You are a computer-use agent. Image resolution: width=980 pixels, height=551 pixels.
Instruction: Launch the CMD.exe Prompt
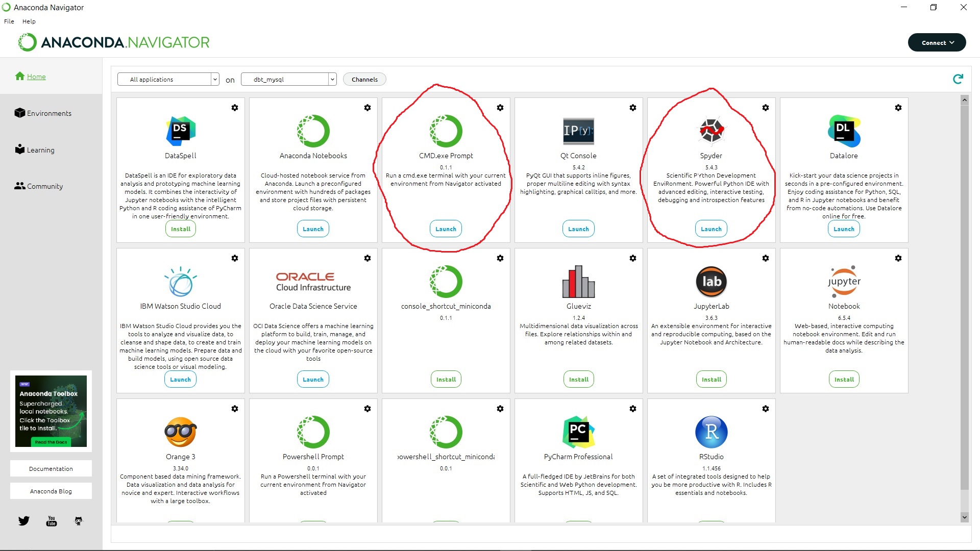pos(446,229)
